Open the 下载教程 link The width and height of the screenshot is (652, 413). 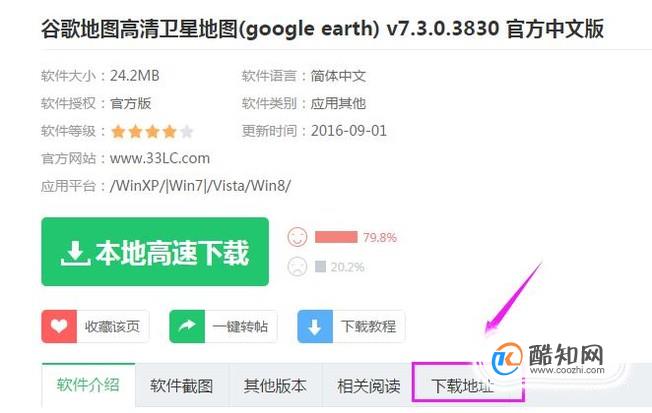[x=368, y=326]
